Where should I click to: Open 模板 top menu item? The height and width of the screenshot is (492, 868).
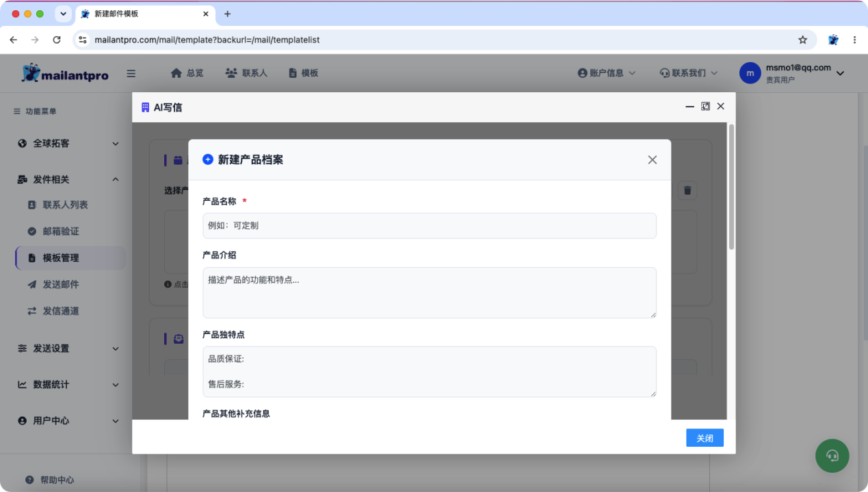coord(303,73)
